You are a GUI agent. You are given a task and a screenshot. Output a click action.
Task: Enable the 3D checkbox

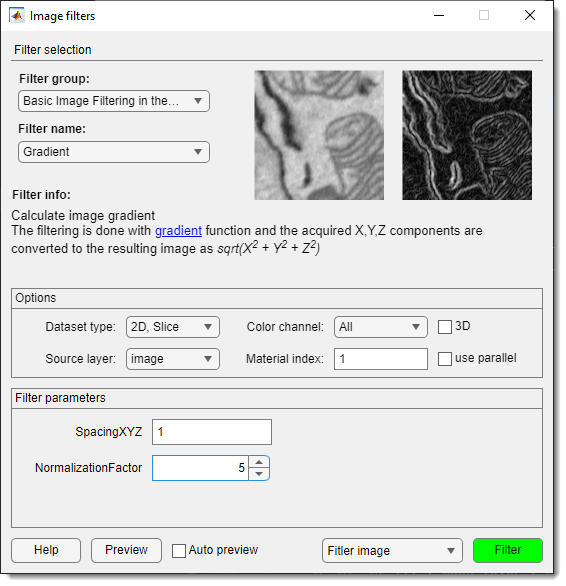445,327
